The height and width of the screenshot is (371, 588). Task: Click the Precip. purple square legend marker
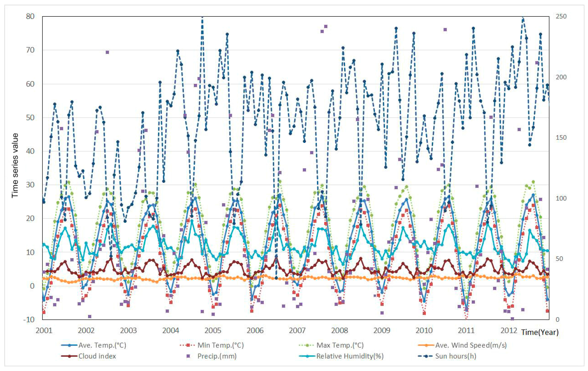click(x=188, y=356)
